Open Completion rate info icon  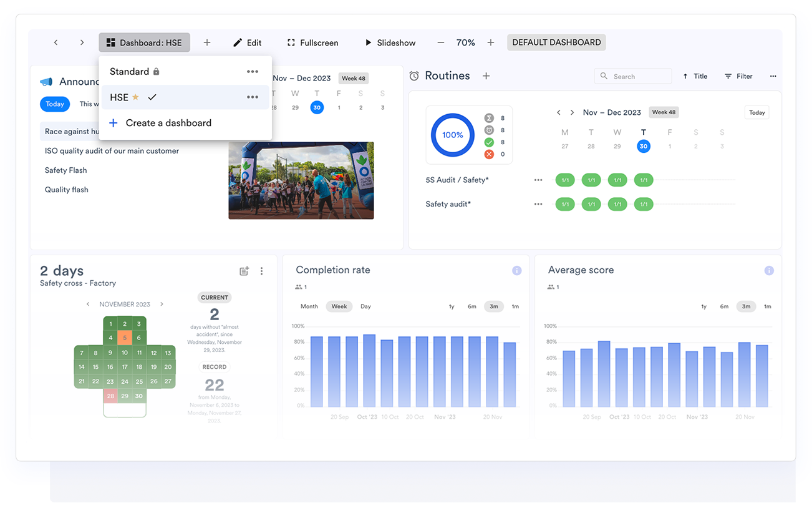coord(516,270)
